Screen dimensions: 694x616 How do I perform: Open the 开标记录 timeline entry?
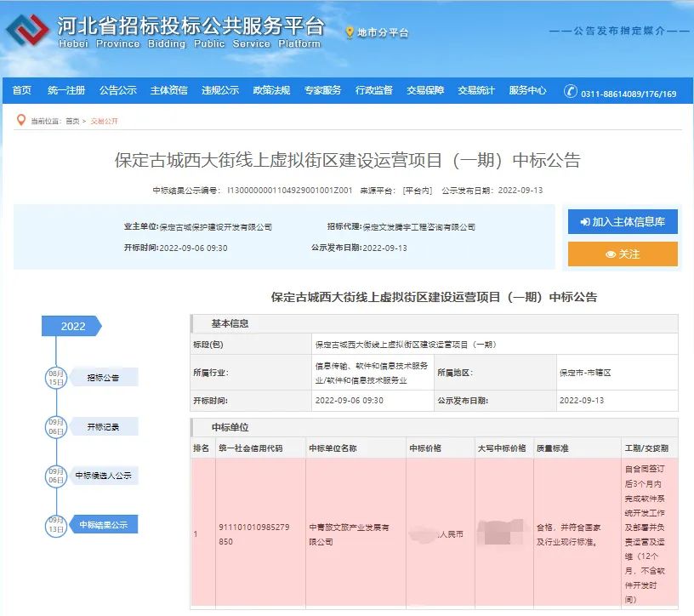click(x=104, y=426)
